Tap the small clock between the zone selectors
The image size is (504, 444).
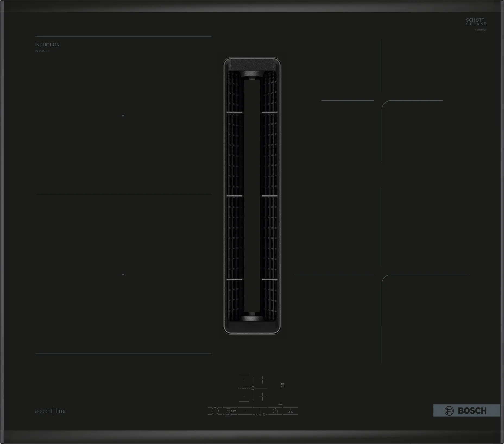[x=253, y=388]
